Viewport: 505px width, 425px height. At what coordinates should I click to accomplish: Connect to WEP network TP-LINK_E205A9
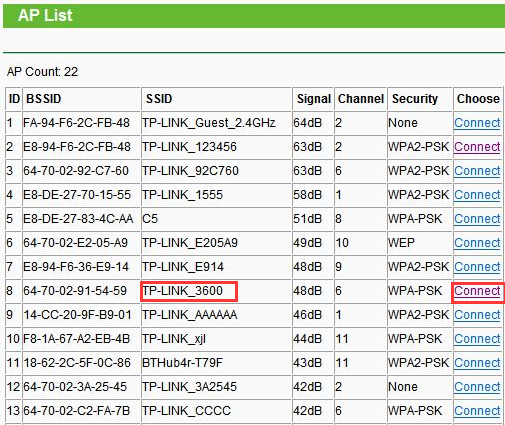pyautogui.click(x=477, y=243)
